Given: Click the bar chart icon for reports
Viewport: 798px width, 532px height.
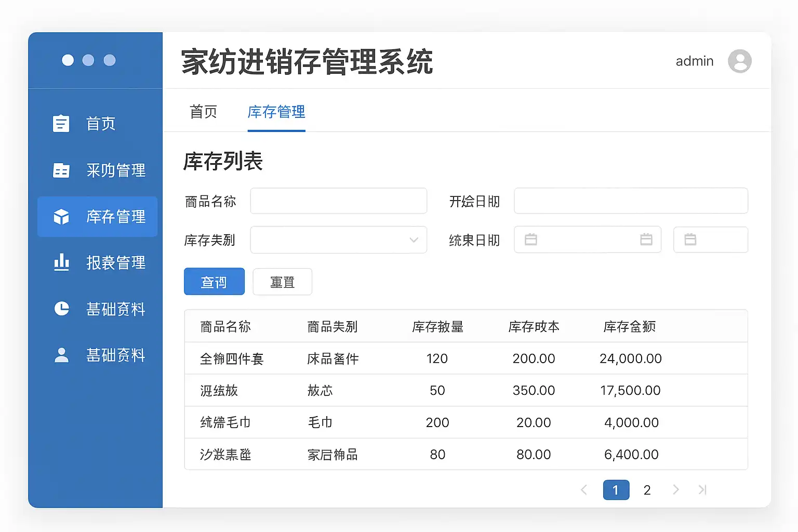Looking at the screenshot, I should pyautogui.click(x=61, y=262).
